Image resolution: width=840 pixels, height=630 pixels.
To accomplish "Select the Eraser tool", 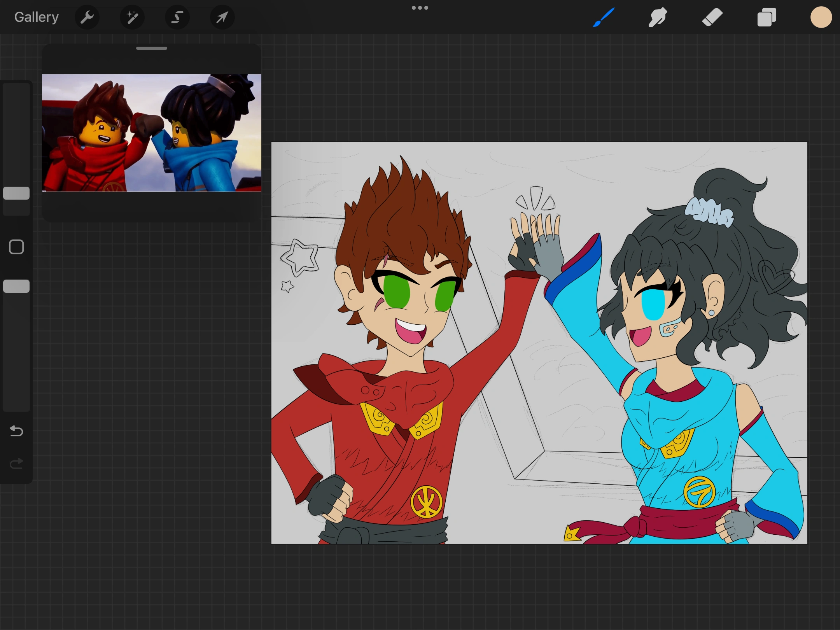I will click(712, 17).
